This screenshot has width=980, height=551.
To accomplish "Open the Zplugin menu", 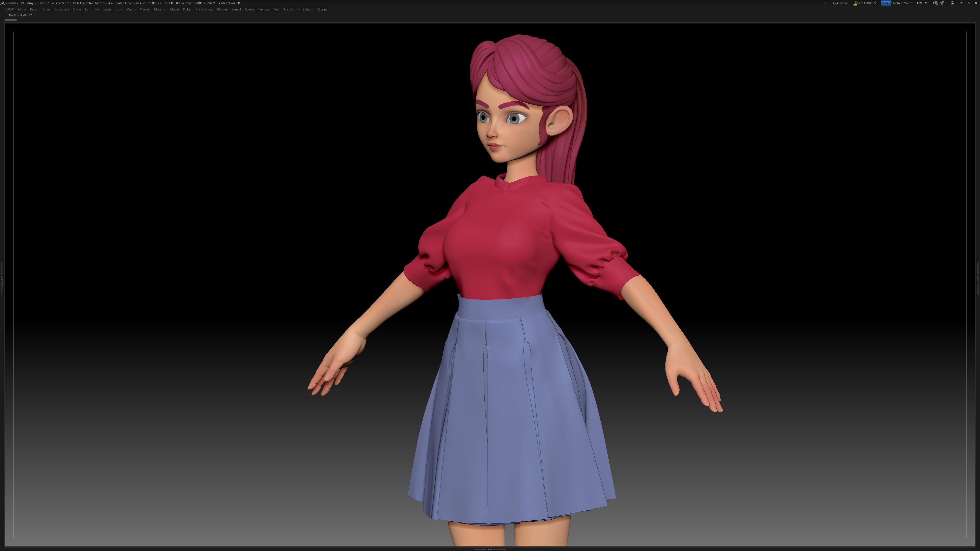I will click(308, 9).
